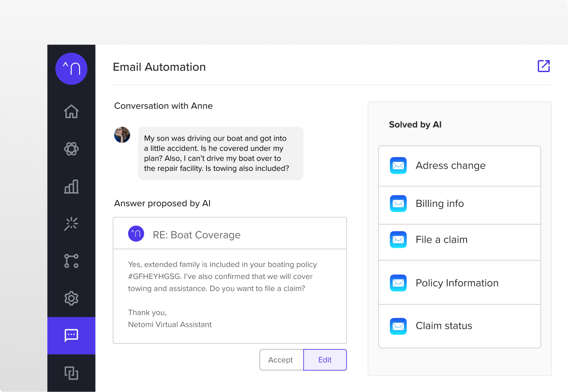Screen dimensions: 568x392
Task: Click the Solved by AI heading
Action: tap(415, 125)
